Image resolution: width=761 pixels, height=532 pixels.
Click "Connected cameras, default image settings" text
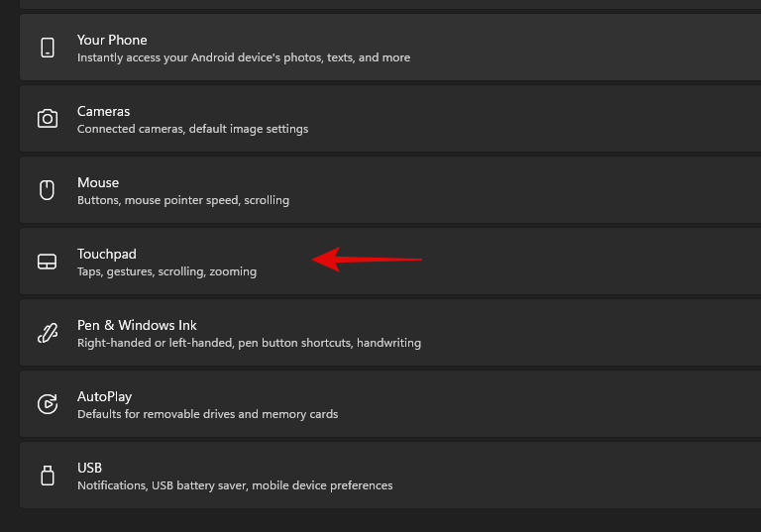(192, 129)
